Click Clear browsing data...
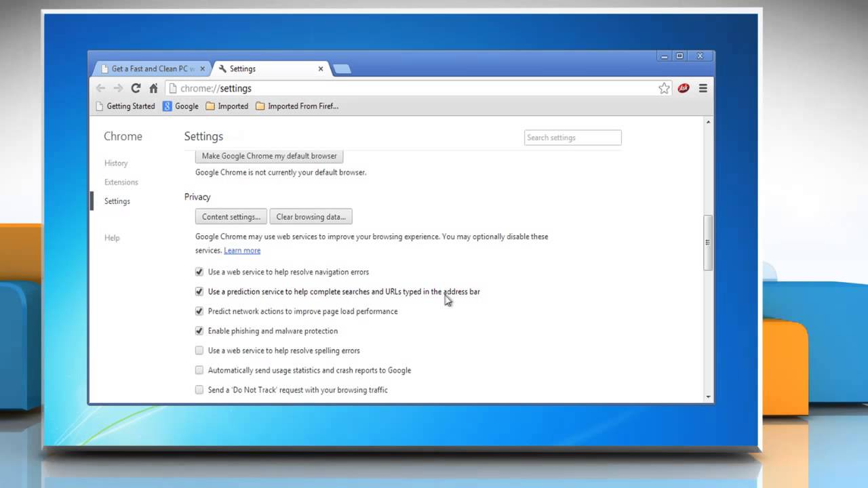 (x=311, y=217)
